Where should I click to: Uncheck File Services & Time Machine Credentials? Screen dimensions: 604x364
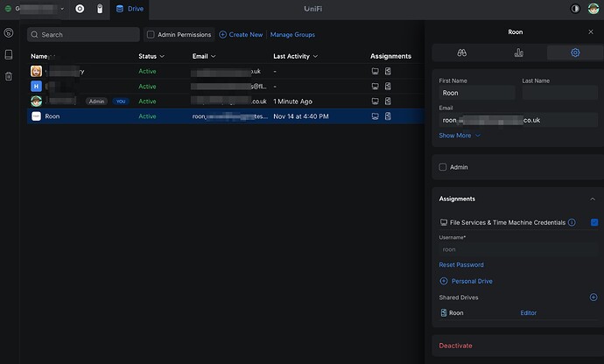click(x=594, y=223)
